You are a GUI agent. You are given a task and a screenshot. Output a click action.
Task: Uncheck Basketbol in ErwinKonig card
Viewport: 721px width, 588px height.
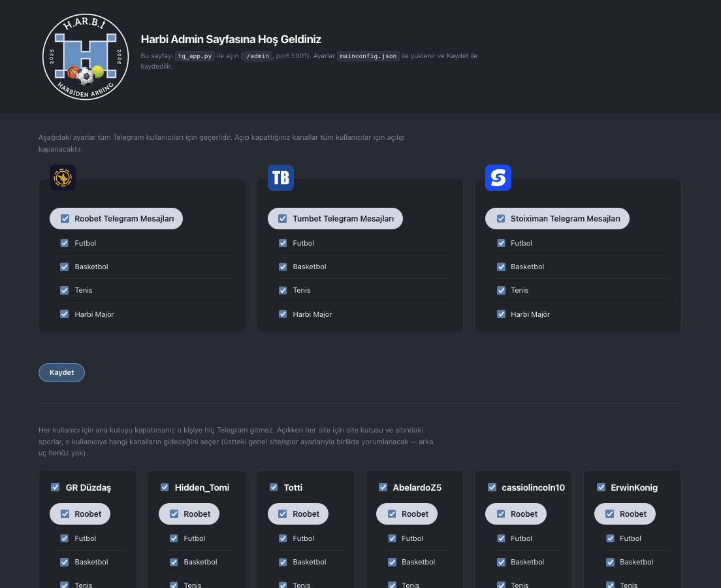[x=610, y=563]
